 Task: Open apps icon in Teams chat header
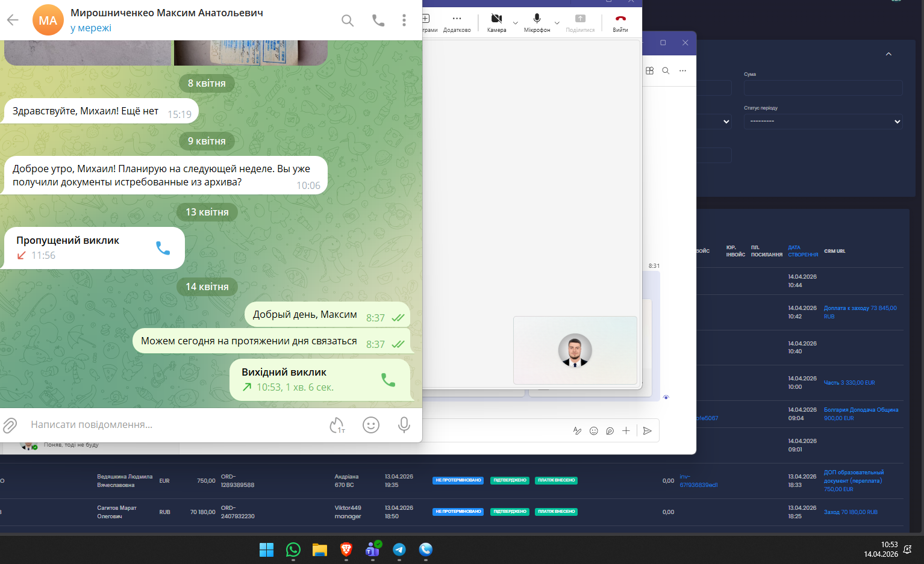[649, 70]
